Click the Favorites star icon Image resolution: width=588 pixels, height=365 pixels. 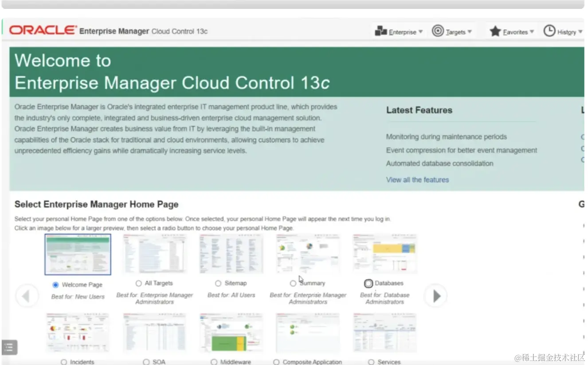495,31
